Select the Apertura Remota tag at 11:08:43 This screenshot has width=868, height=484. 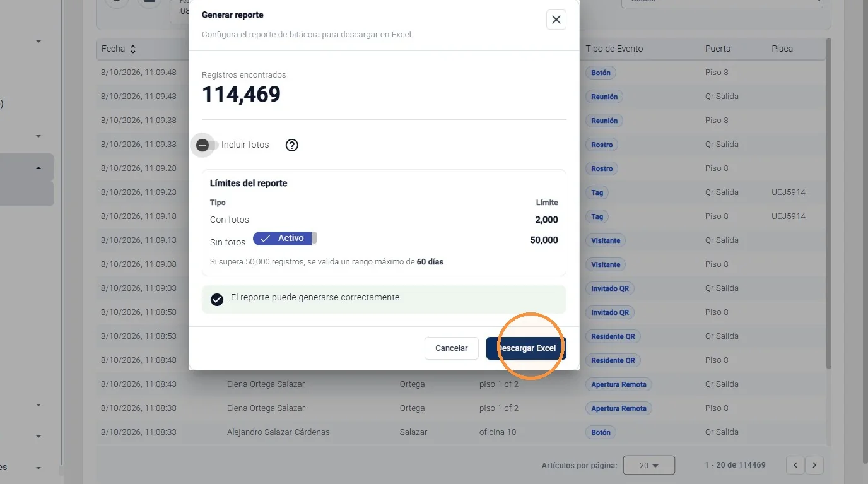tap(619, 384)
